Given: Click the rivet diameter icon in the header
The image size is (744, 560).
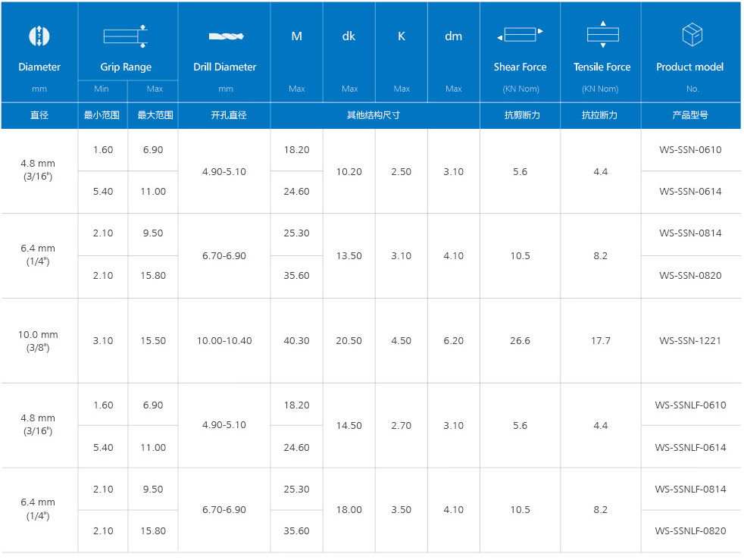Looking at the screenshot, I should (x=39, y=35).
